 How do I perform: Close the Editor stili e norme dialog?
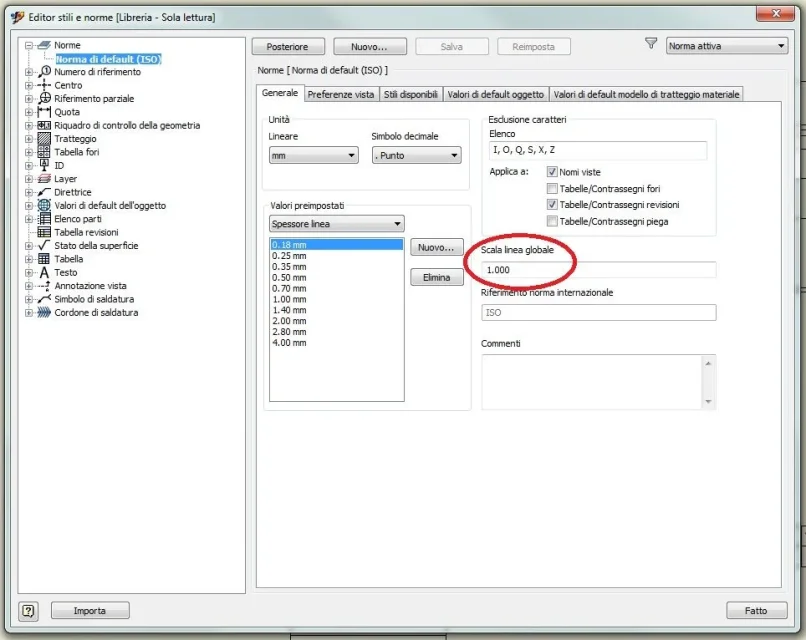click(x=776, y=14)
